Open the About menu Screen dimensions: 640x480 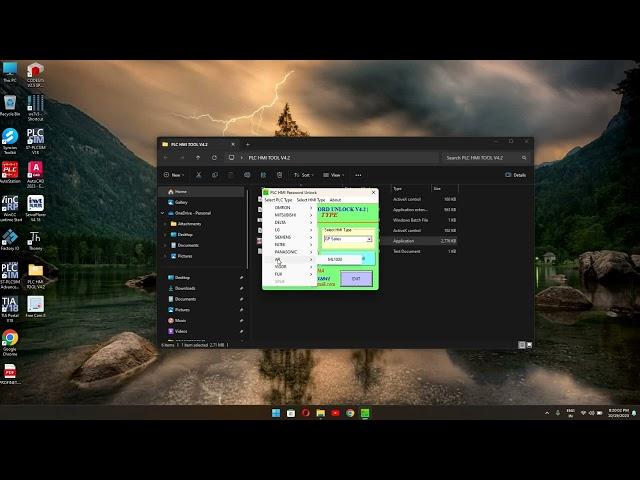[335, 200]
